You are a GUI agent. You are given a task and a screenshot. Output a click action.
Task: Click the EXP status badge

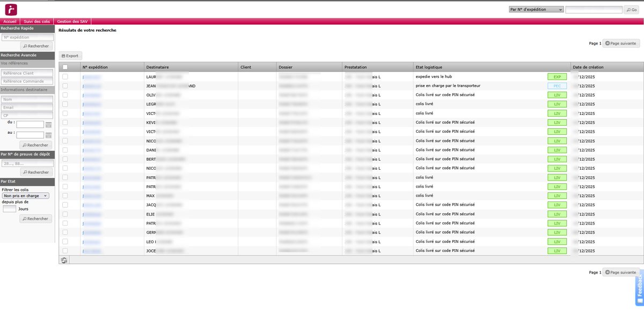tap(557, 77)
